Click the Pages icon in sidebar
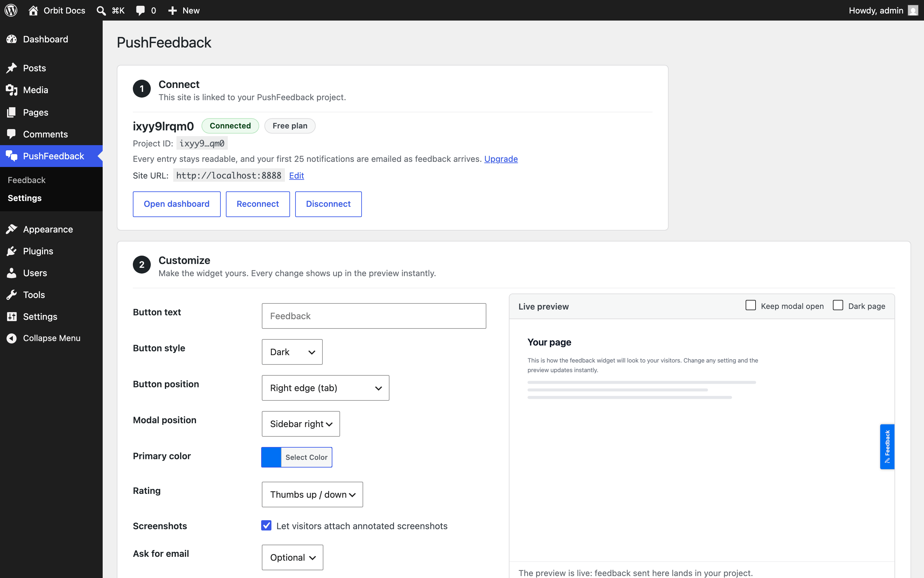The height and width of the screenshot is (578, 924). tap(12, 112)
